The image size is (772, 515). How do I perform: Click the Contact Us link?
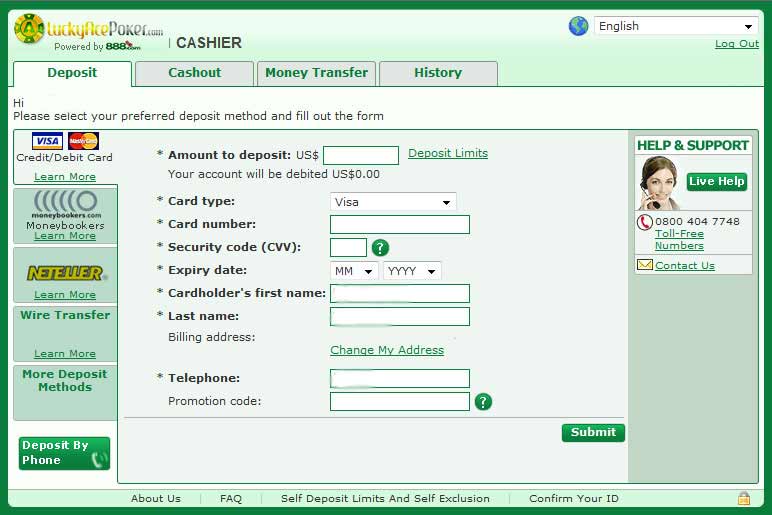tap(685, 265)
